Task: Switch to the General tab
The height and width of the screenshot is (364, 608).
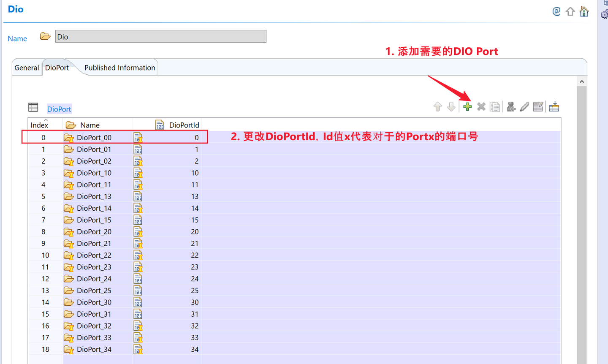Action: tap(27, 68)
